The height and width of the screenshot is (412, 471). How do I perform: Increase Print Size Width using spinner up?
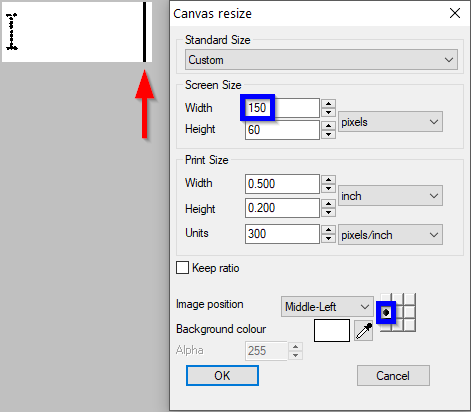tap(328, 180)
